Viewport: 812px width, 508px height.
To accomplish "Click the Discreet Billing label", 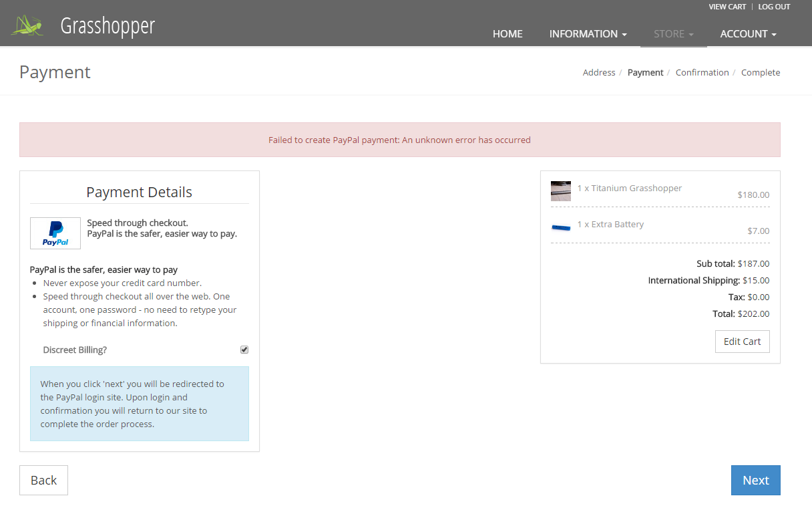I will coord(75,350).
